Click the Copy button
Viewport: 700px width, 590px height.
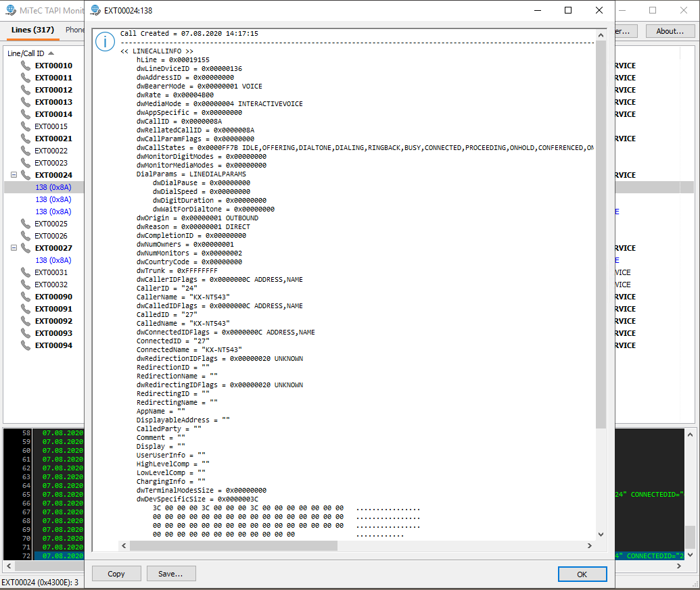(x=116, y=574)
